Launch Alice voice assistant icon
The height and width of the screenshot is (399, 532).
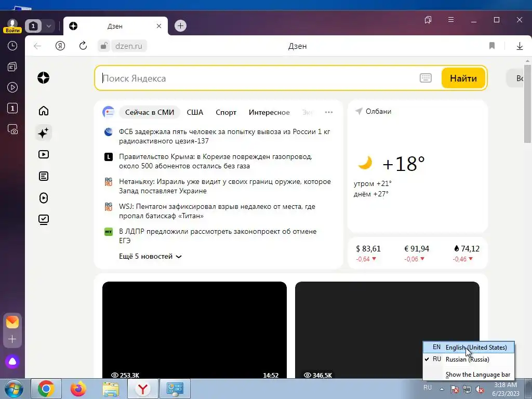(12, 362)
